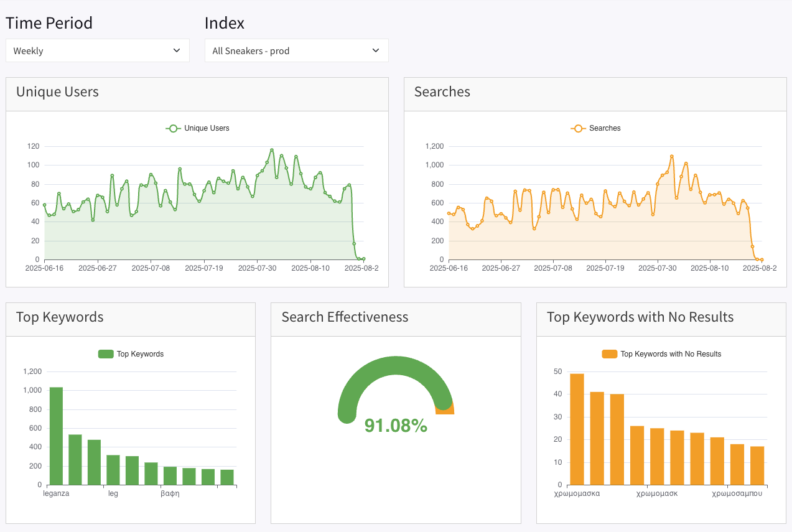Click the green circle icon in Unique Users legend

[172, 128]
